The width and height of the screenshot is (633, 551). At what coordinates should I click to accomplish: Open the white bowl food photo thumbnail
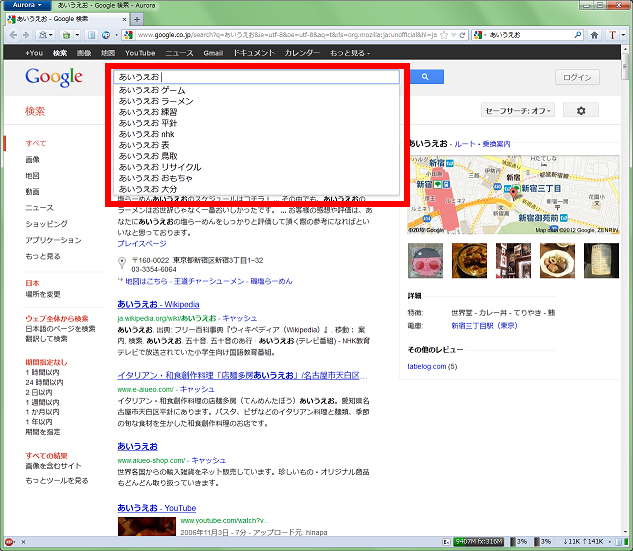click(x=557, y=260)
